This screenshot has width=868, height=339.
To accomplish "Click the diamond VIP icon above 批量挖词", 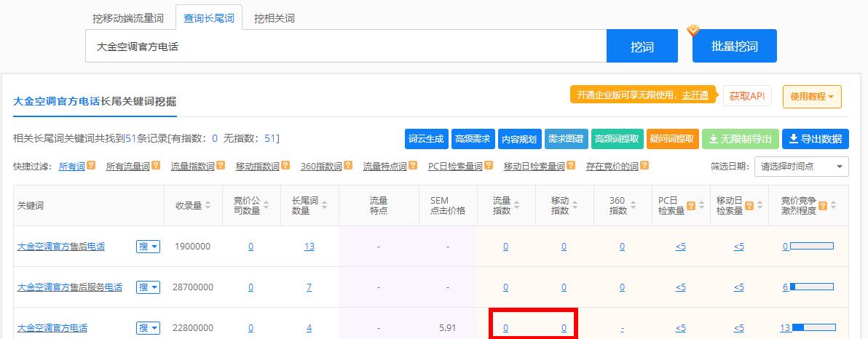I will coord(693,31).
